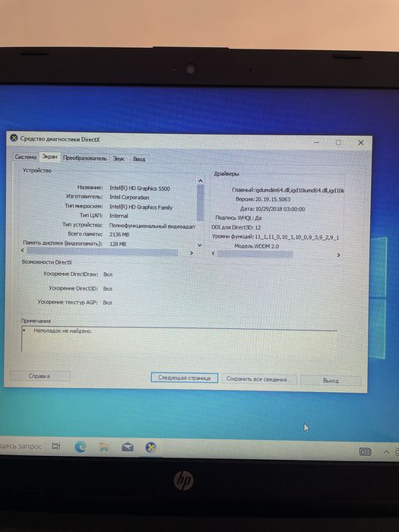
Task: Open the Звук tab
Action: point(119,158)
